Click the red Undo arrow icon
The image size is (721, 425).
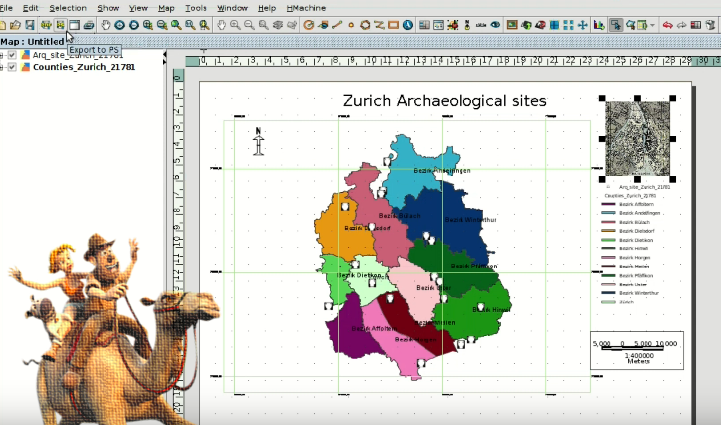pyautogui.click(x=667, y=24)
